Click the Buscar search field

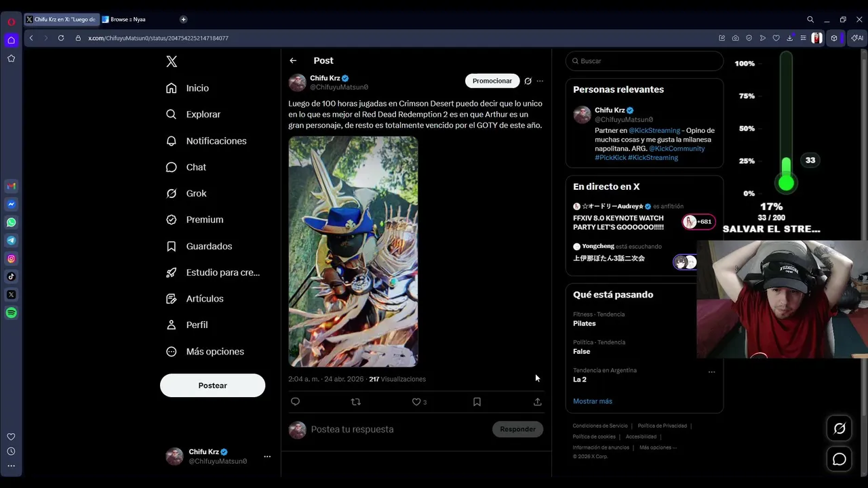tap(644, 61)
